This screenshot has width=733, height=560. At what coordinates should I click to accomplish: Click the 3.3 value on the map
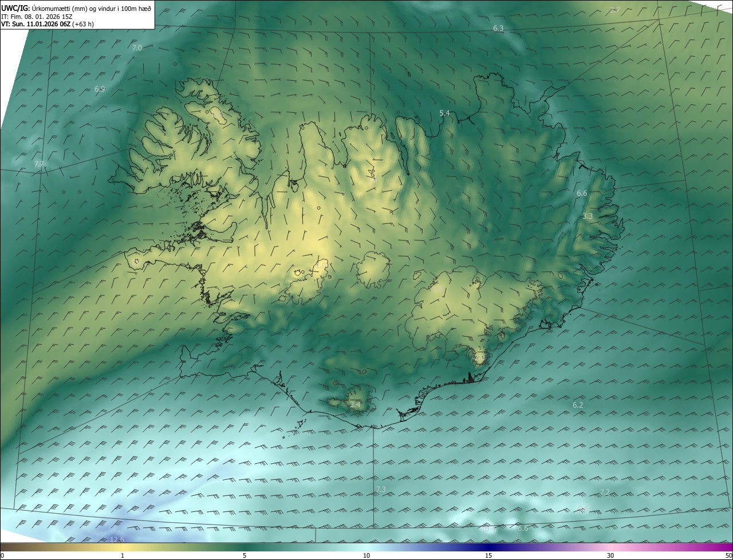point(588,216)
